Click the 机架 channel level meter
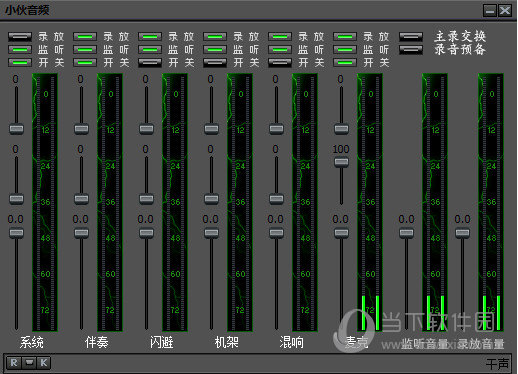 click(x=240, y=202)
